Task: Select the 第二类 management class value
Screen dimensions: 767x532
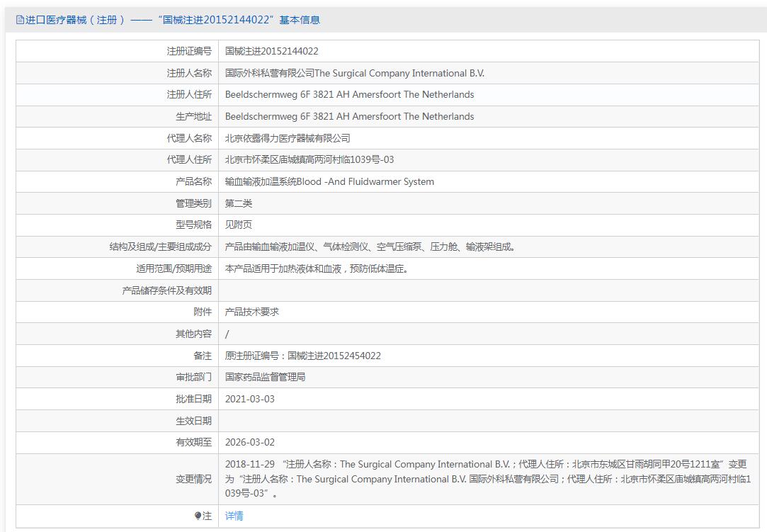Action: point(238,203)
